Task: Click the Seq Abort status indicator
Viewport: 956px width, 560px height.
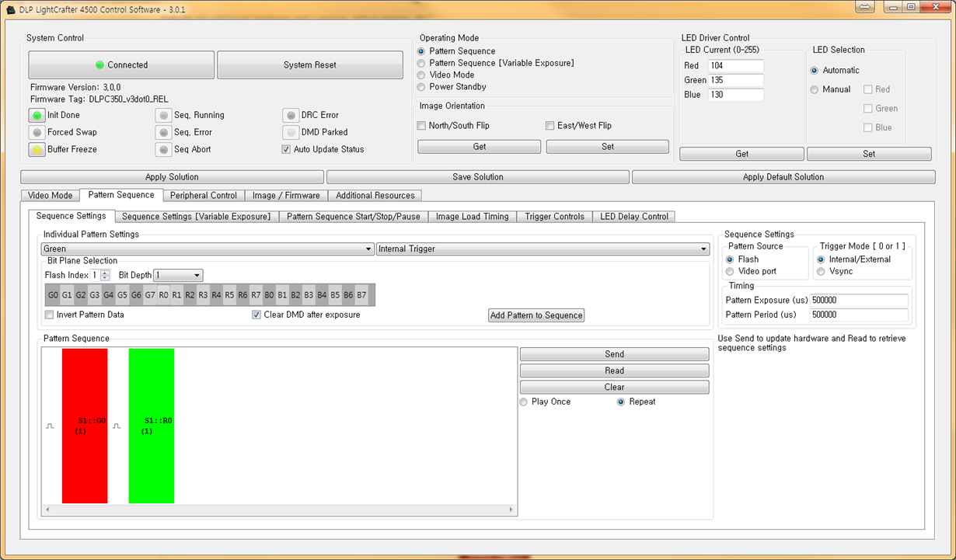Action: tap(163, 149)
